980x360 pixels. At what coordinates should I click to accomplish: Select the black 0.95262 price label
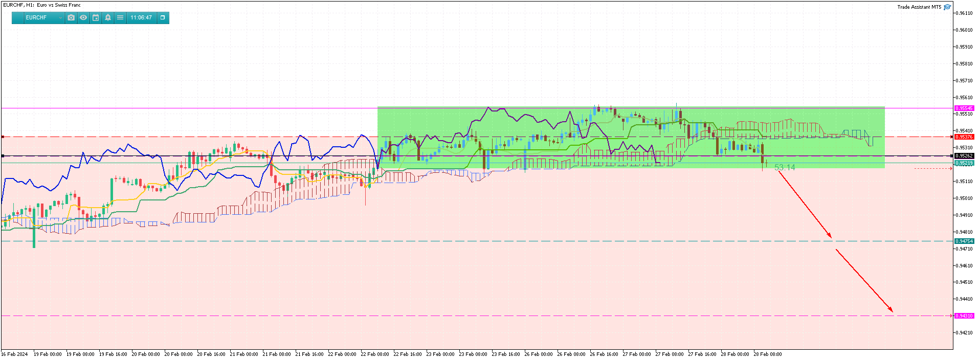click(964, 156)
